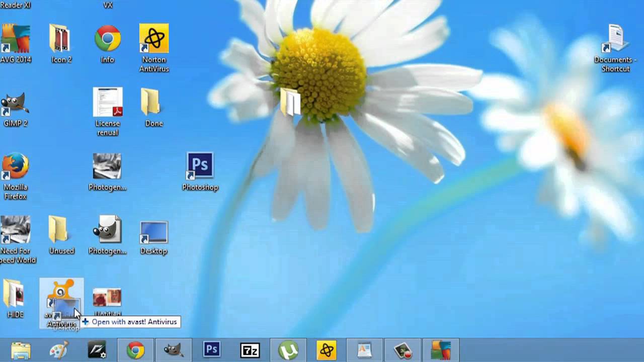Screen dimensions: 644x362
Task: Open the Norton AntiVirus shortcut
Action: [x=153, y=38]
